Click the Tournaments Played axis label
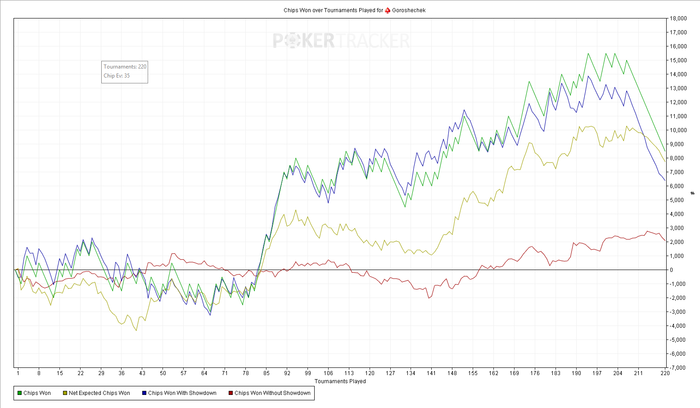 pyautogui.click(x=340, y=381)
